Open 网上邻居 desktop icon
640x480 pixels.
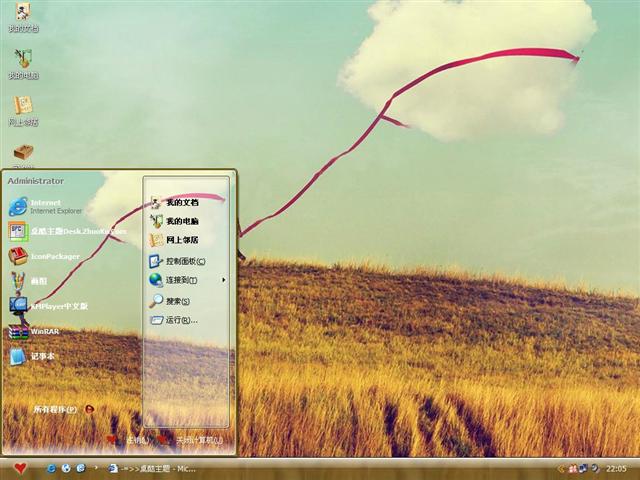(x=23, y=111)
